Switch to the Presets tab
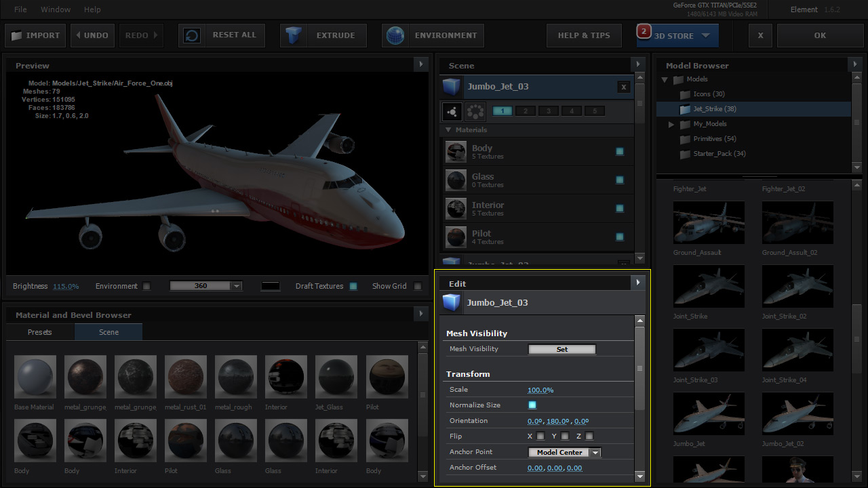 [40, 332]
